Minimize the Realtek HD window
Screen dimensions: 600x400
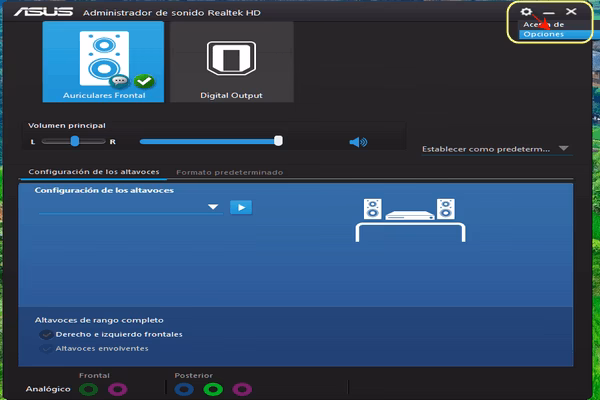549,13
